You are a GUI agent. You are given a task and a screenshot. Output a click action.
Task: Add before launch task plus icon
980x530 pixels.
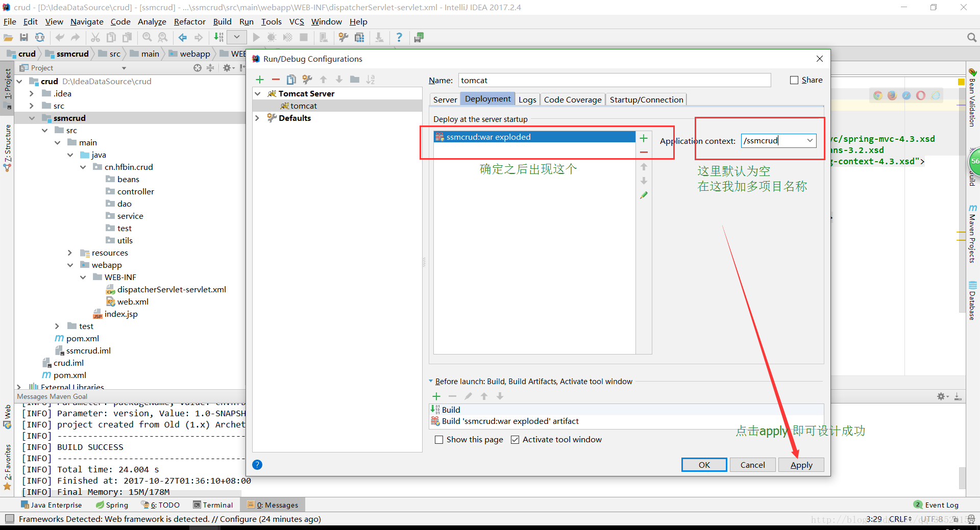pos(436,396)
